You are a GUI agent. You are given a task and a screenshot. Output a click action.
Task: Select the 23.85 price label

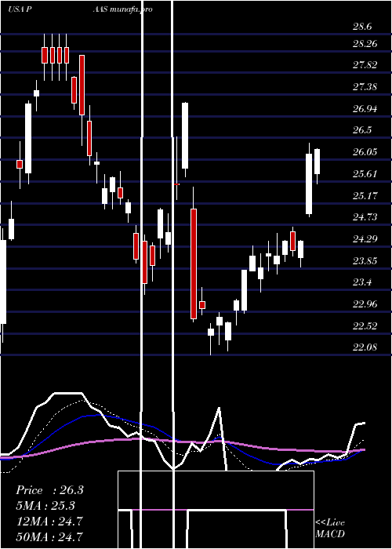365,261
